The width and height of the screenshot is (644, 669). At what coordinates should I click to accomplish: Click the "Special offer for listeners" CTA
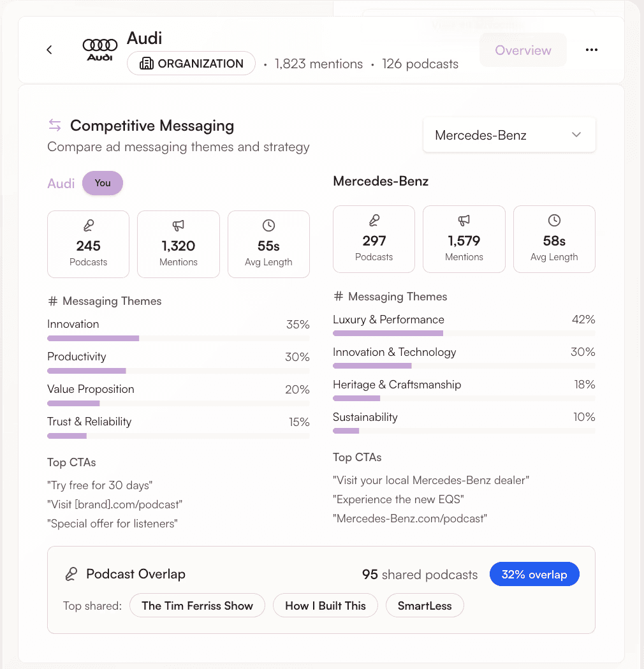pos(113,524)
